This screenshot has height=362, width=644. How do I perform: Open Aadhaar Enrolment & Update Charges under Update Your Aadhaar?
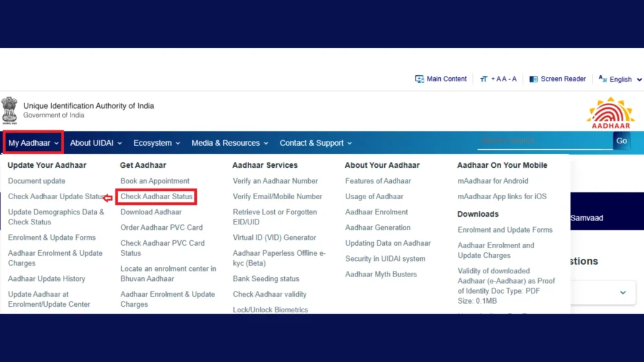(55, 258)
